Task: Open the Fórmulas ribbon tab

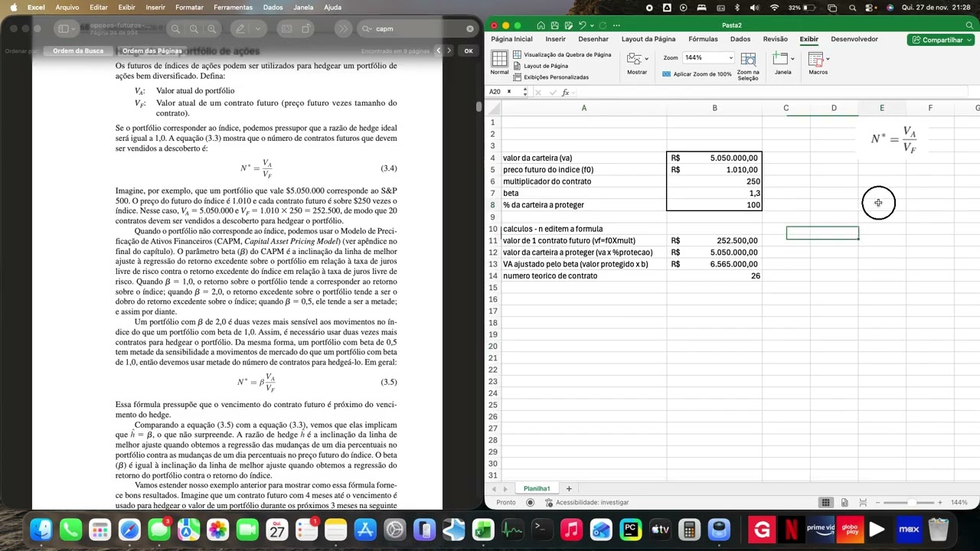Action: pos(703,39)
